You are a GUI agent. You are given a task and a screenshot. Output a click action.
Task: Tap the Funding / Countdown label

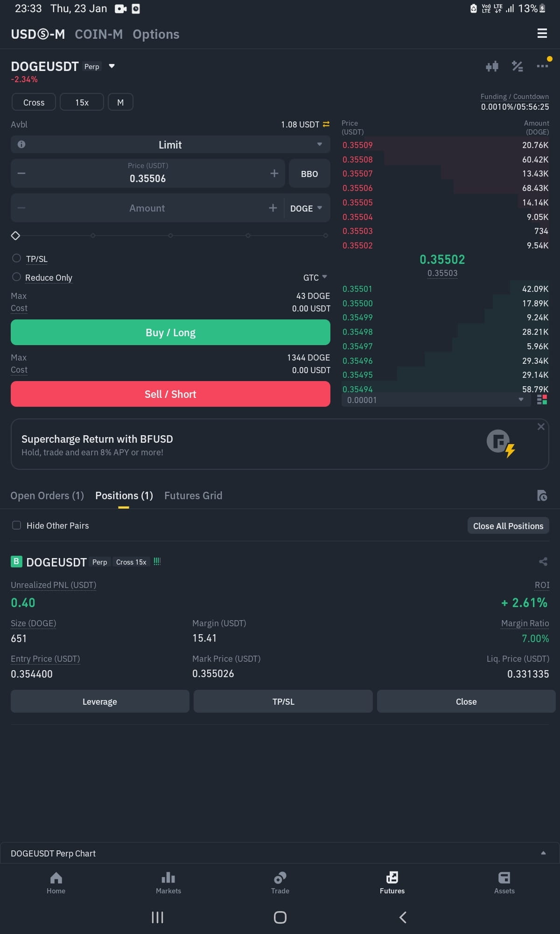515,96
